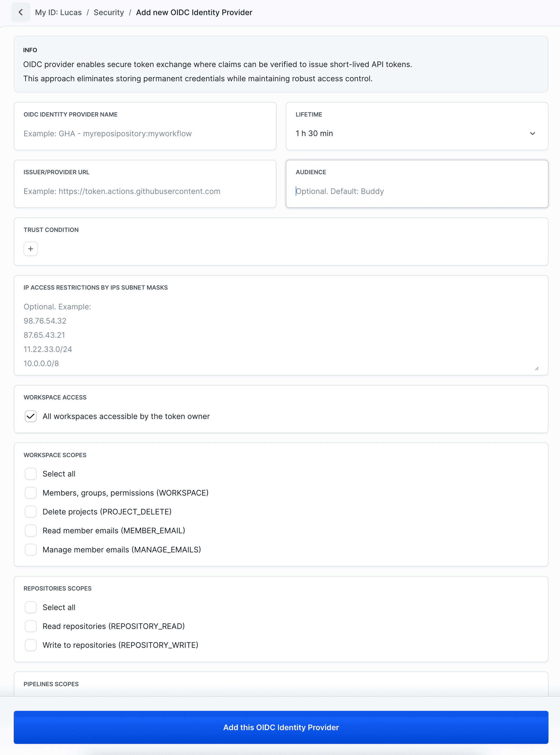Add a new trust condition with plus icon
The width and height of the screenshot is (560, 755).
31,249
